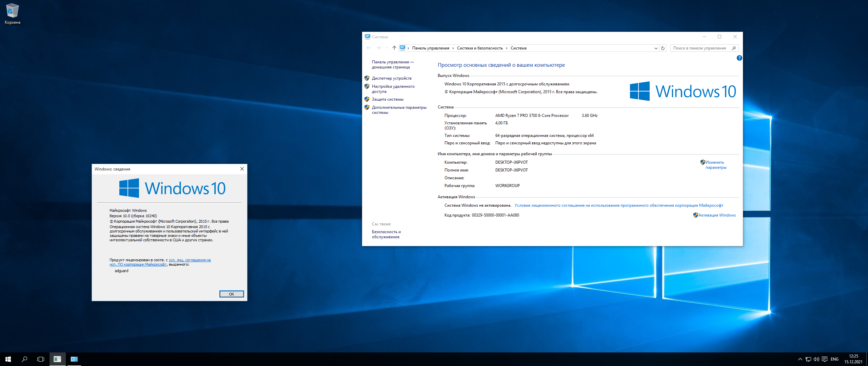Click Активация Windows link
The image size is (868, 366).
pyautogui.click(x=717, y=215)
